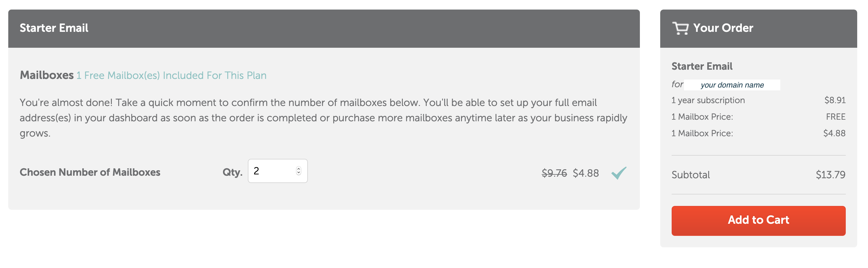
Task: Increase mailbox quantity with the up arrow
Action: 299,169
